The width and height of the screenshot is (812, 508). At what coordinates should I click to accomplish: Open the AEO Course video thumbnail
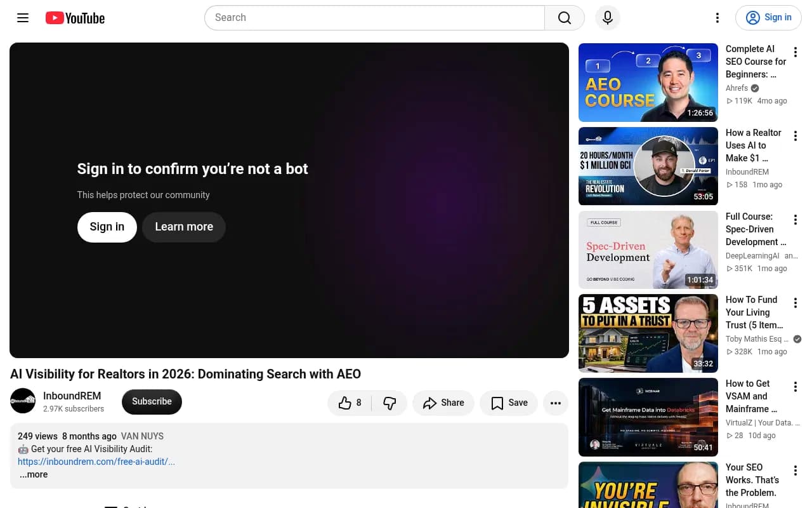point(648,83)
